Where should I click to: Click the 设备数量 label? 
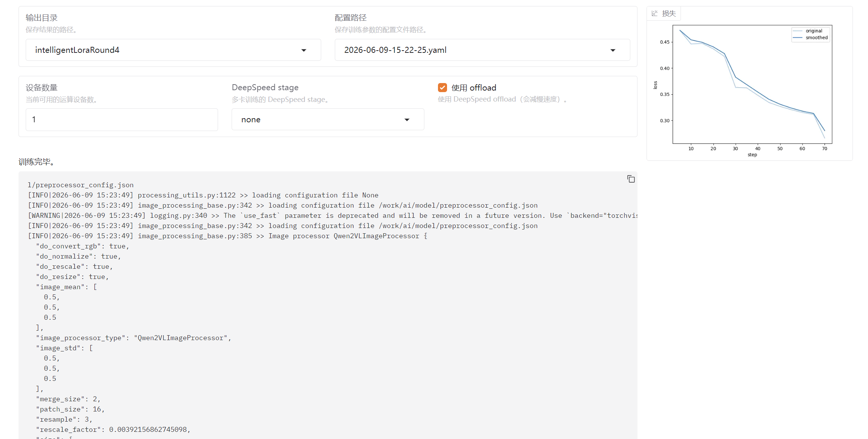point(42,88)
